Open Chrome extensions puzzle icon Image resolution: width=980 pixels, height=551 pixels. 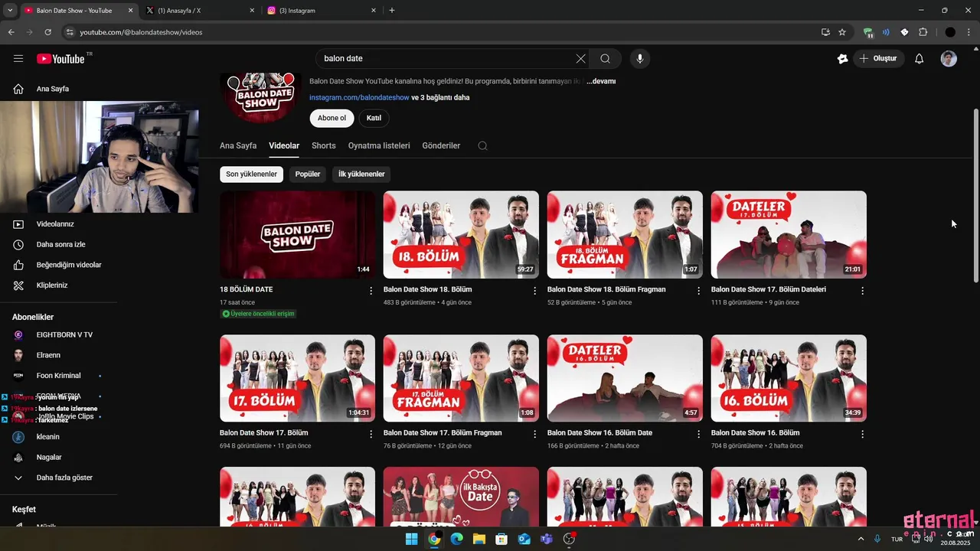pyautogui.click(x=923, y=32)
